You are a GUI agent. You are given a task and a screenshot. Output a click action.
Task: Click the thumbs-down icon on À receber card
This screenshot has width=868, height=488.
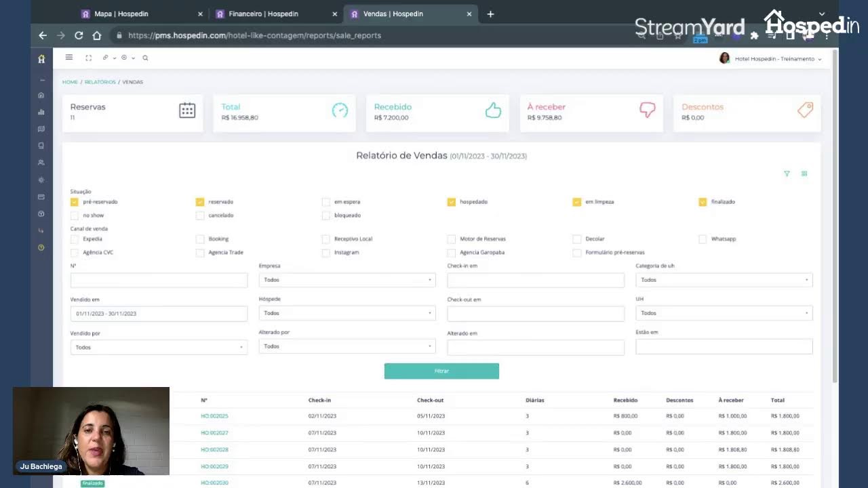tap(648, 110)
